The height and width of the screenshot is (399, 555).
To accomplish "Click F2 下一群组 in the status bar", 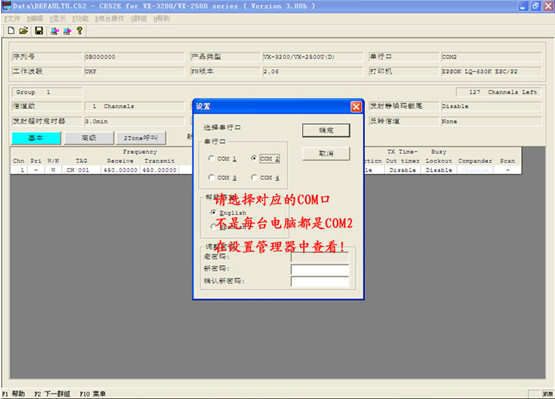I will pyautogui.click(x=52, y=393).
